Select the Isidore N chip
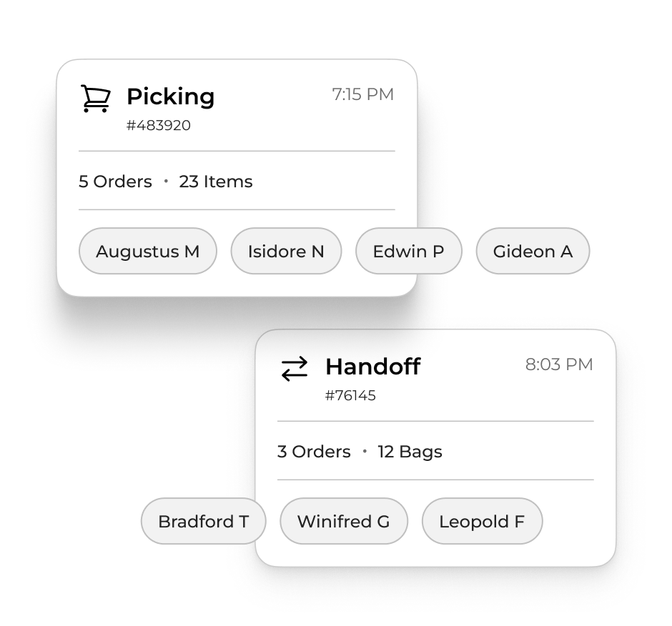The height and width of the screenshot is (626, 672). pyautogui.click(x=286, y=252)
